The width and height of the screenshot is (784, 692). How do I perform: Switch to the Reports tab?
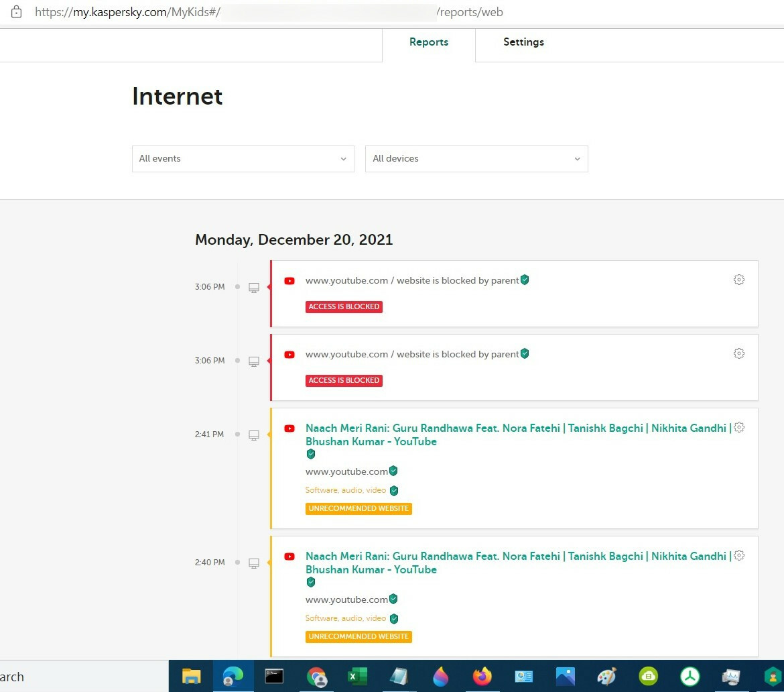[428, 42]
